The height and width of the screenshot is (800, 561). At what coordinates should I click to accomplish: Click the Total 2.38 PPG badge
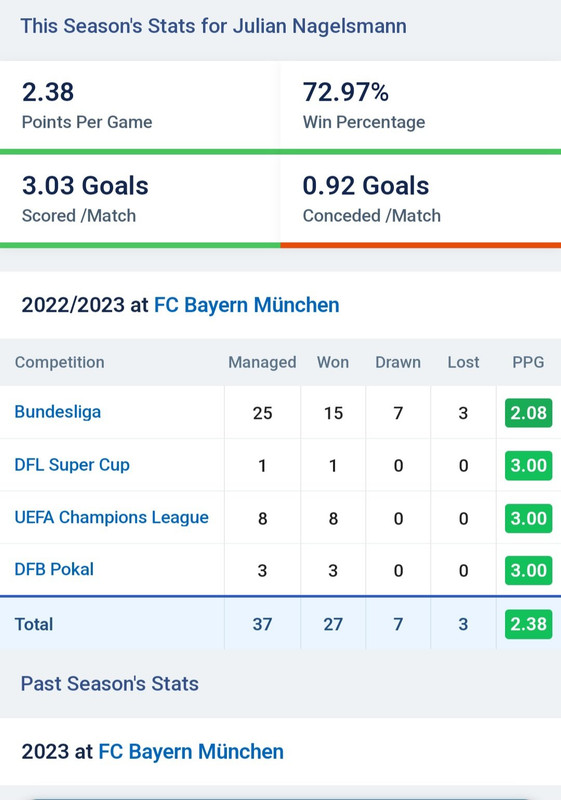tap(528, 624)
